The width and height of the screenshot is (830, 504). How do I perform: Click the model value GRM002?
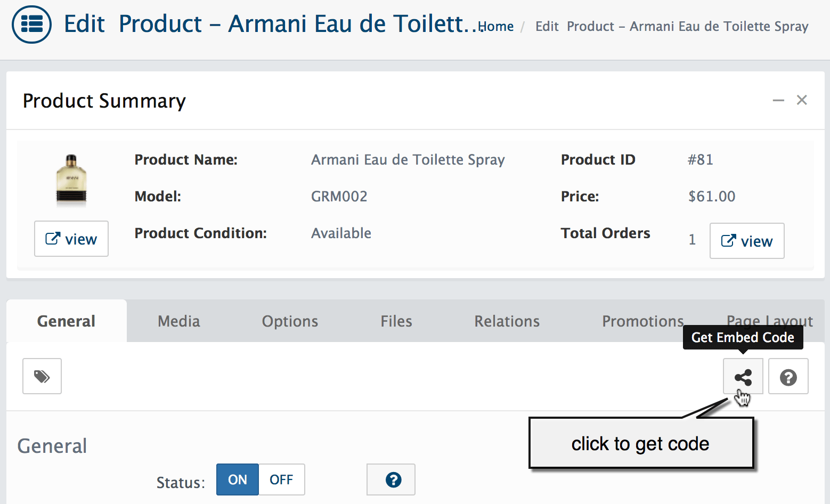point(339,196)
